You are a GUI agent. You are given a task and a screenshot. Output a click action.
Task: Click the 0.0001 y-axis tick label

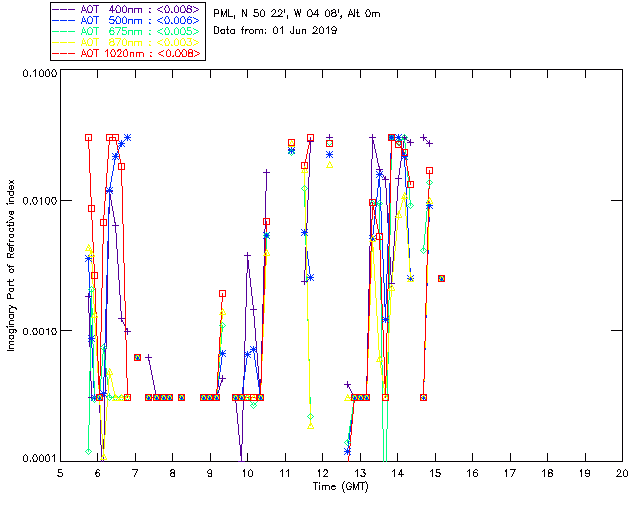pos(37,459)
